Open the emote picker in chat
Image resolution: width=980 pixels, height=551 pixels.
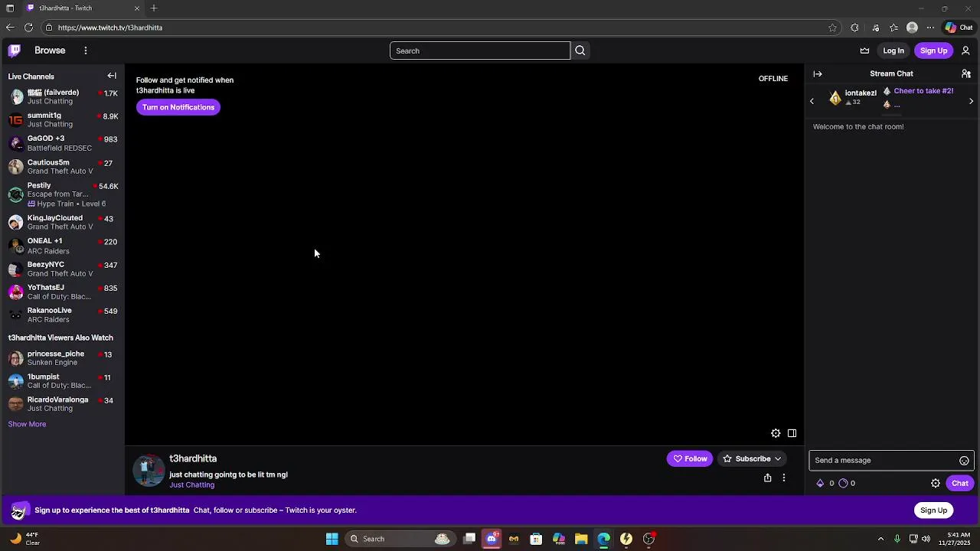click(x=964, y=461)
